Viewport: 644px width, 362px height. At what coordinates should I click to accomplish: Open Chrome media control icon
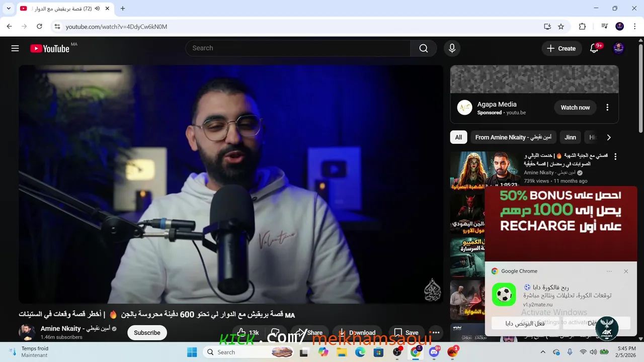tap(604, 27)
